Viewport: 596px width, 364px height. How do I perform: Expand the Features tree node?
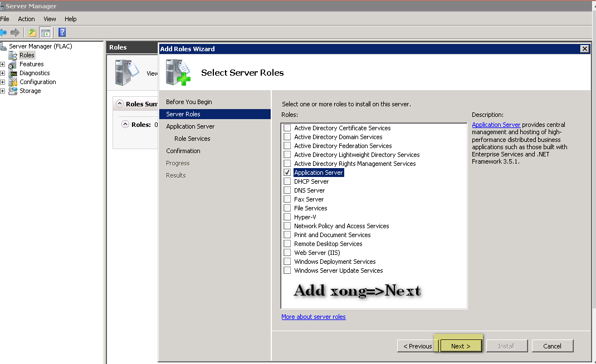coord(2,64)
